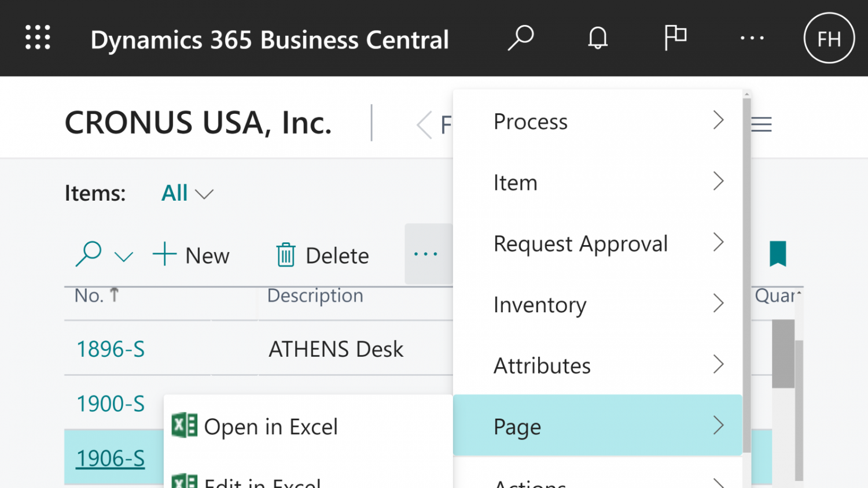
Task: View notifications via the bell icon
Action: click(597, 38)
